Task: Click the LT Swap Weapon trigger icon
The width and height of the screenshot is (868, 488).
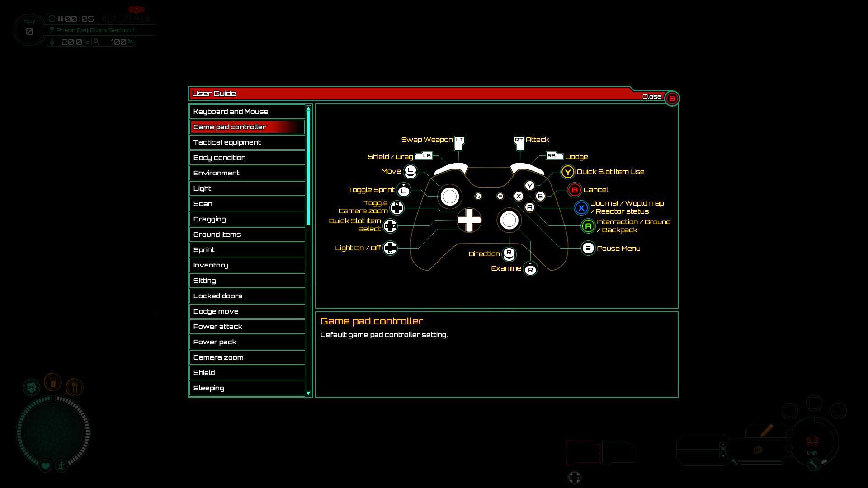Action: pos(459,142)
